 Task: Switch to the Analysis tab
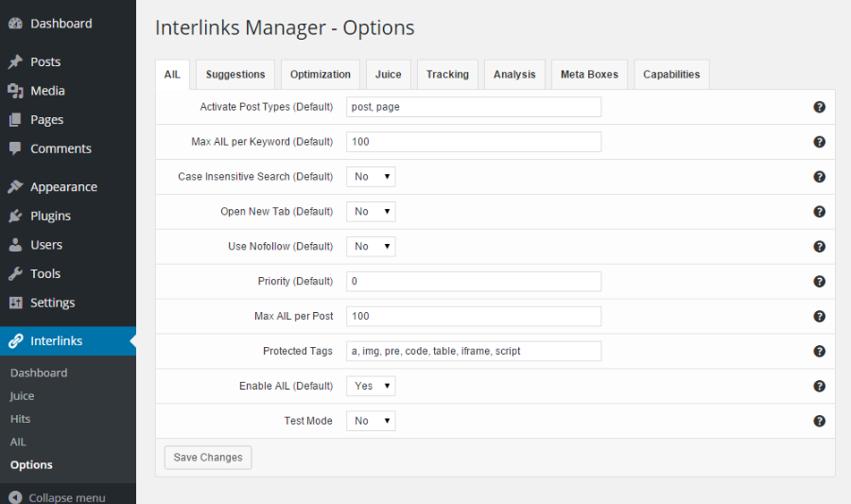coord(514,75)
